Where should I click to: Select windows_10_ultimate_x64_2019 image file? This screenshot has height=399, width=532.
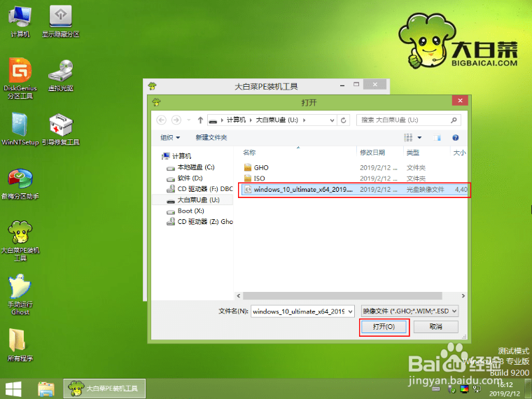point(354,189)
